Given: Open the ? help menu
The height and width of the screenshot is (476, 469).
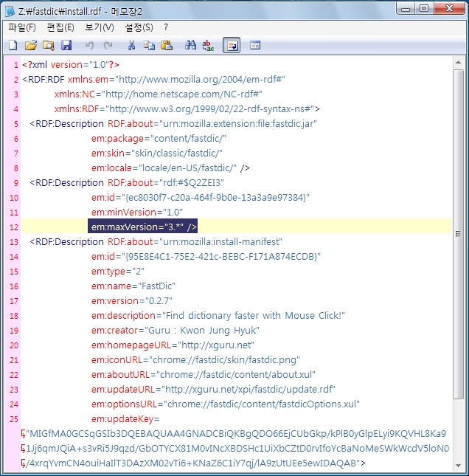Looking at the screenshot, I should pyautogui.click(x=166, y=27).
